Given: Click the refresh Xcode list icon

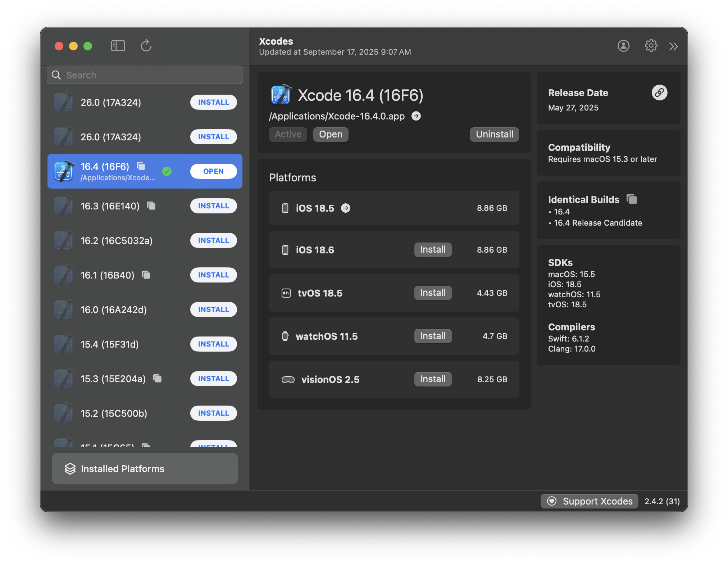Looking at the screenshot, I should (146, 46).
